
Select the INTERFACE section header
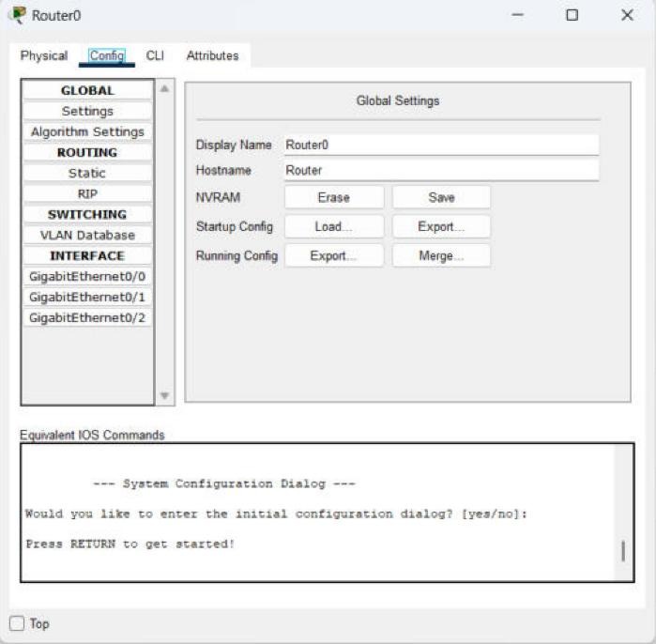tap(87, 255)
